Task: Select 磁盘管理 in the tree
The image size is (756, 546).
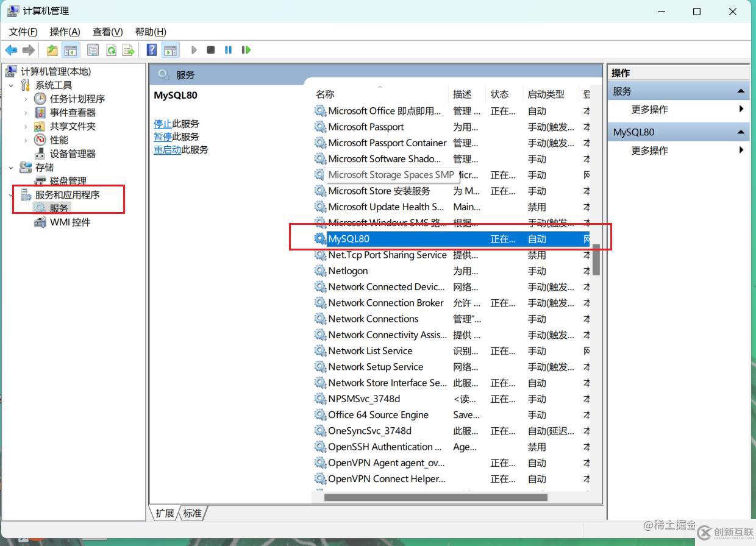Action: (68, 181)
